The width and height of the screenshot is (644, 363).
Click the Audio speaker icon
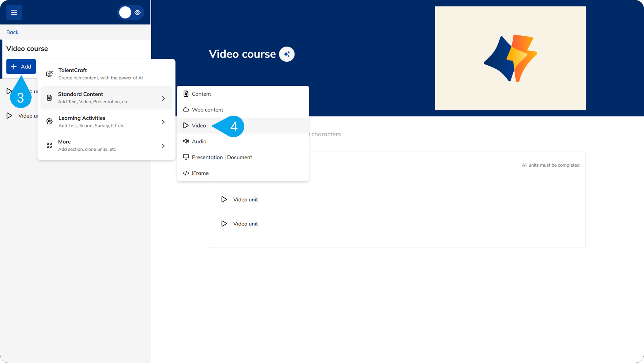point(186,141)
